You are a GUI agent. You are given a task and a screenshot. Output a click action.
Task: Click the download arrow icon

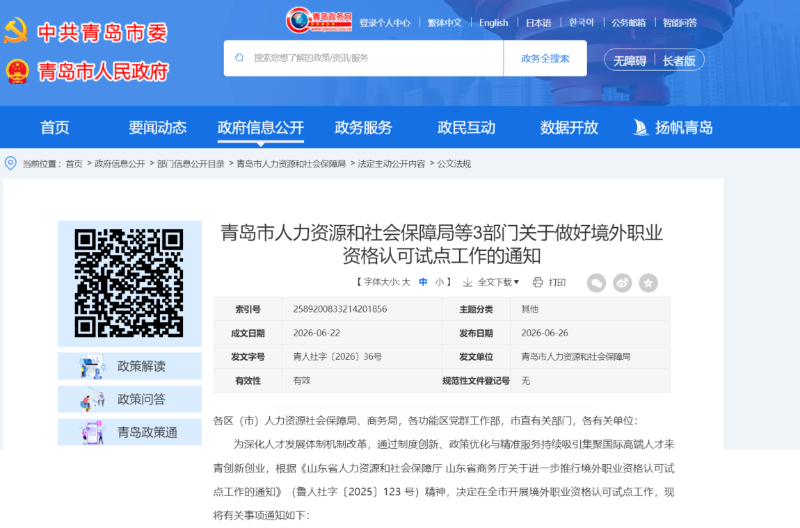(x=467, y=282)
